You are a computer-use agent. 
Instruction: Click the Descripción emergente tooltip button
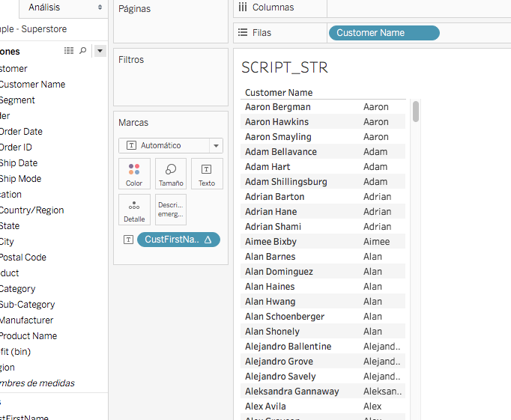[171, 210]
